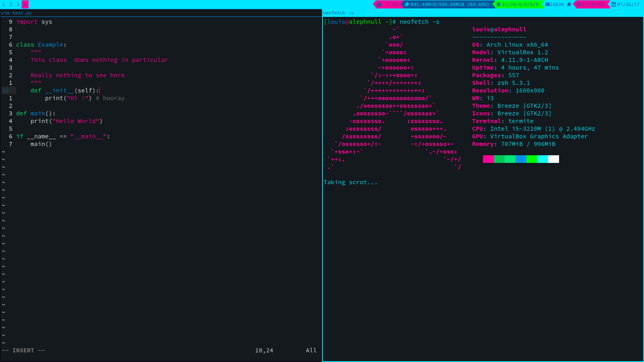Click the blue color block in neofetch palette
Image resolution: width=644 pixels, height=362 pixels.
tap(521, 159)
